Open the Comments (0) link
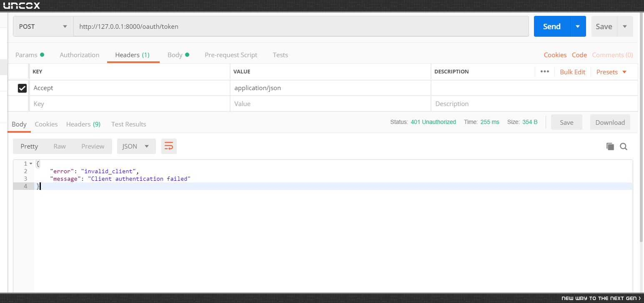Screen dimensions: 644x303 [612, 55]
